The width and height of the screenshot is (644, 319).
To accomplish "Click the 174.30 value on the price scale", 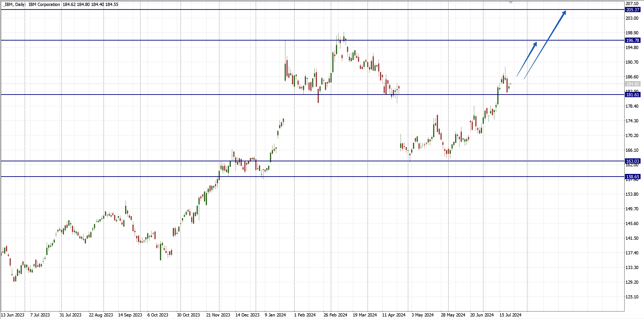I will point(632,121).
